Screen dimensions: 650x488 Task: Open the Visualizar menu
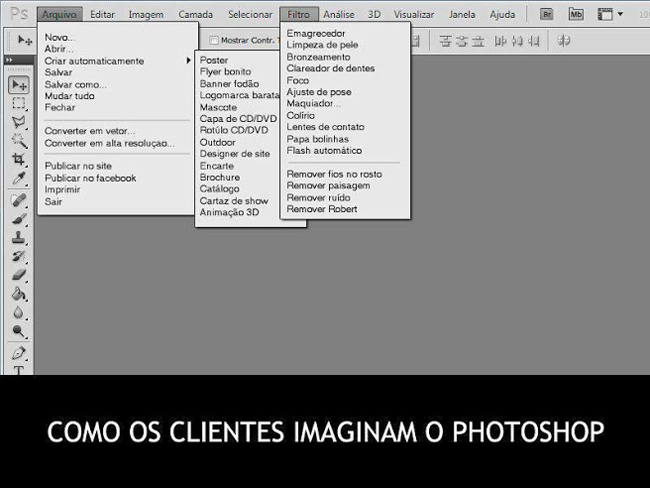414,15
